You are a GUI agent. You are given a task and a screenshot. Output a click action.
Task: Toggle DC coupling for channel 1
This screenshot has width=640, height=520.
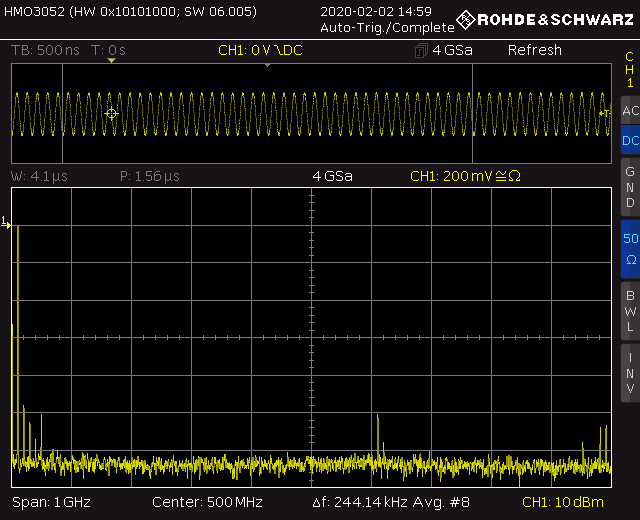629,141
